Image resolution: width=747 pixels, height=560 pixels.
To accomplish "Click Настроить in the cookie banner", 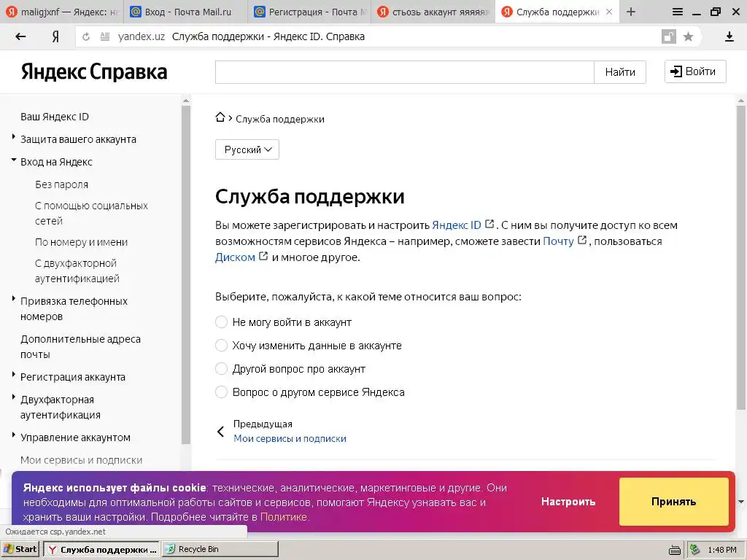I will click(568, 502).
